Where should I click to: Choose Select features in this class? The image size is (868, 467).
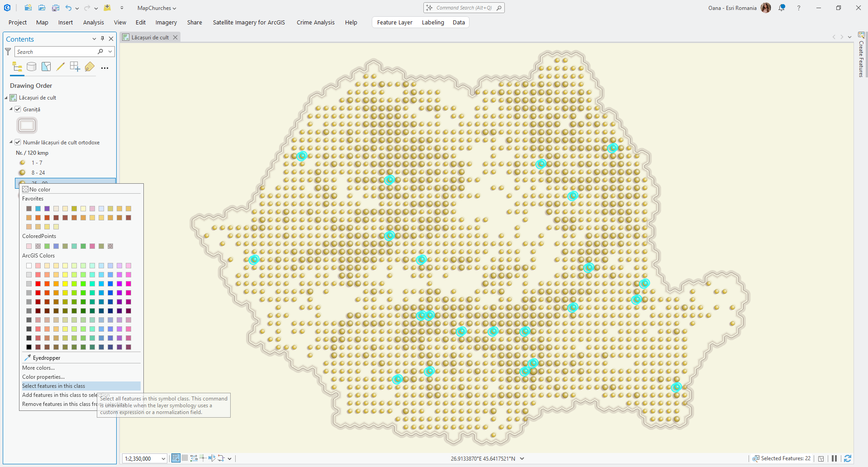54,386
